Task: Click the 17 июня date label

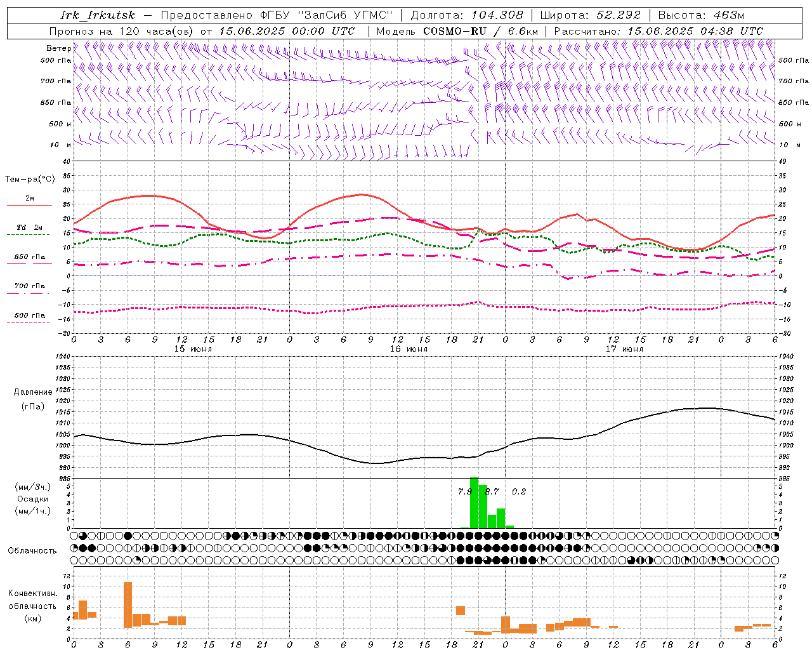Action: coord(624,349)
